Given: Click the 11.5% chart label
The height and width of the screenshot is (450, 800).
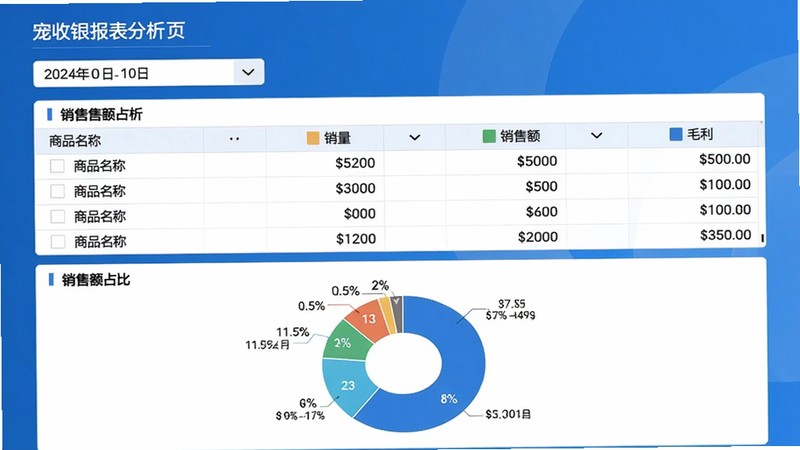Looking at the screenshot, I should tap(292, 332).
